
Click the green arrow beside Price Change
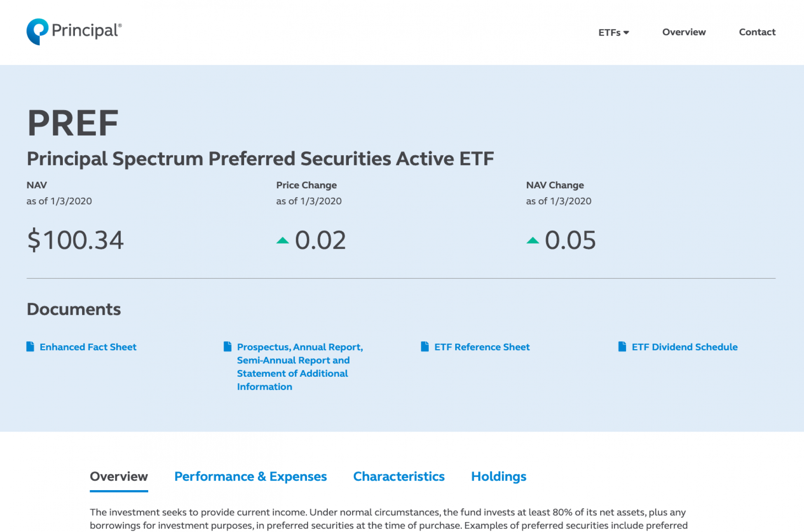point(283,240)
